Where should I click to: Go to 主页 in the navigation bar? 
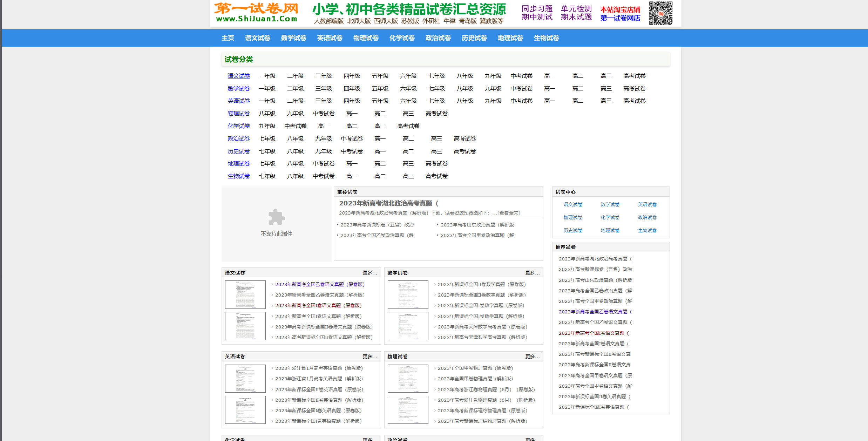coord(228,38)
